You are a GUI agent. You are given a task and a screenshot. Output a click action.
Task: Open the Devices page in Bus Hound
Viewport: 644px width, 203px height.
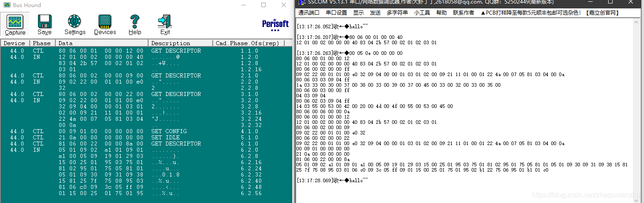pyautogui.click(x=105, y=24)
